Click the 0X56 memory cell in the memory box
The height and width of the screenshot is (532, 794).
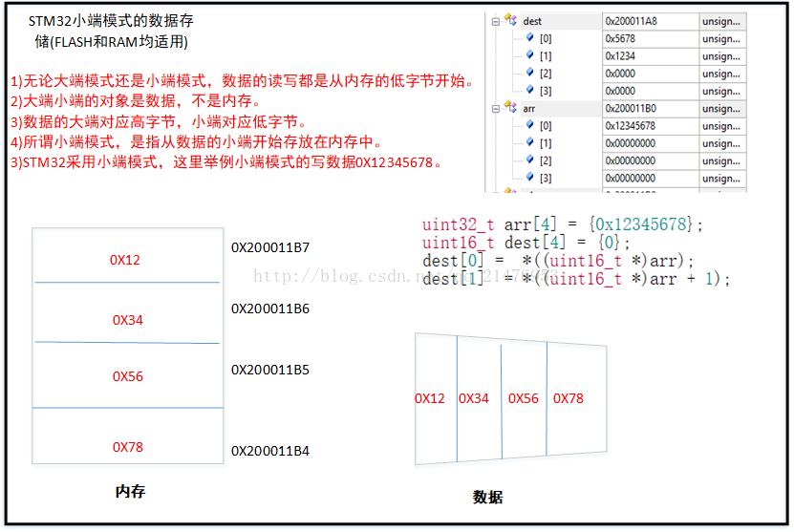click(128, 376)
